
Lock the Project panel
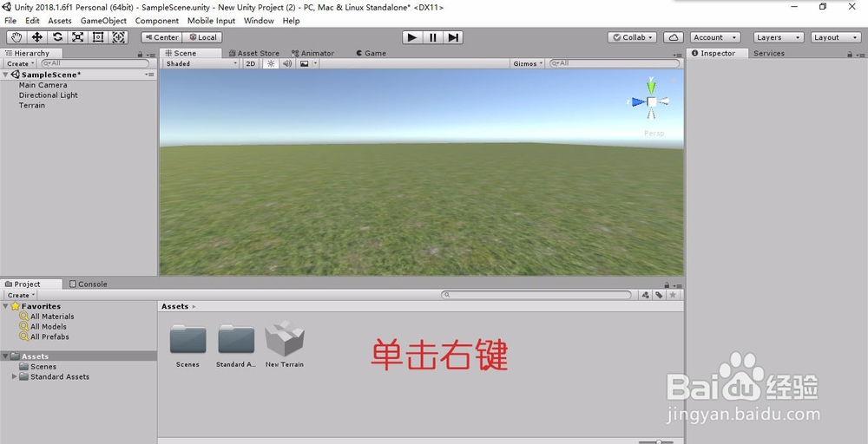[667, 284]
